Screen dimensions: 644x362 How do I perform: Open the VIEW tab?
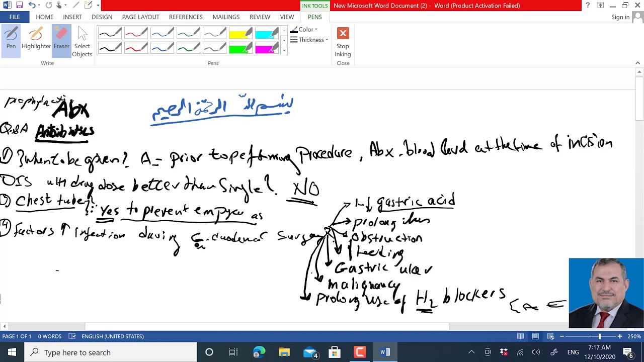point(287,17)
